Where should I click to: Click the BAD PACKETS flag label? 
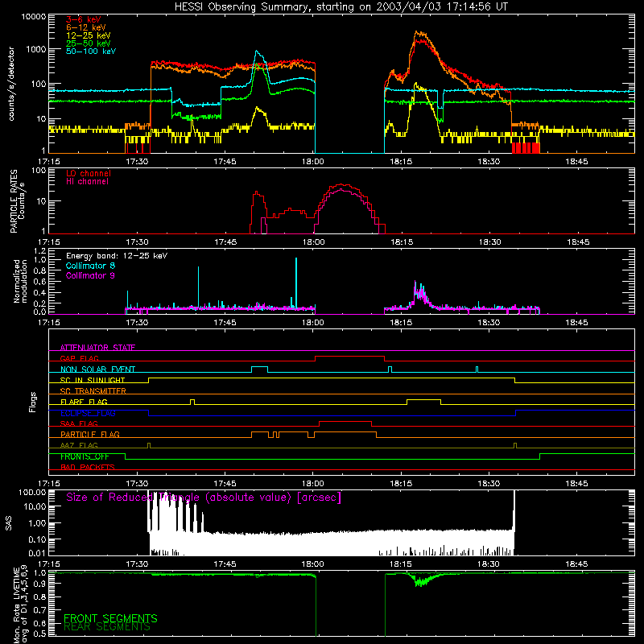click(x=88, y=467)
